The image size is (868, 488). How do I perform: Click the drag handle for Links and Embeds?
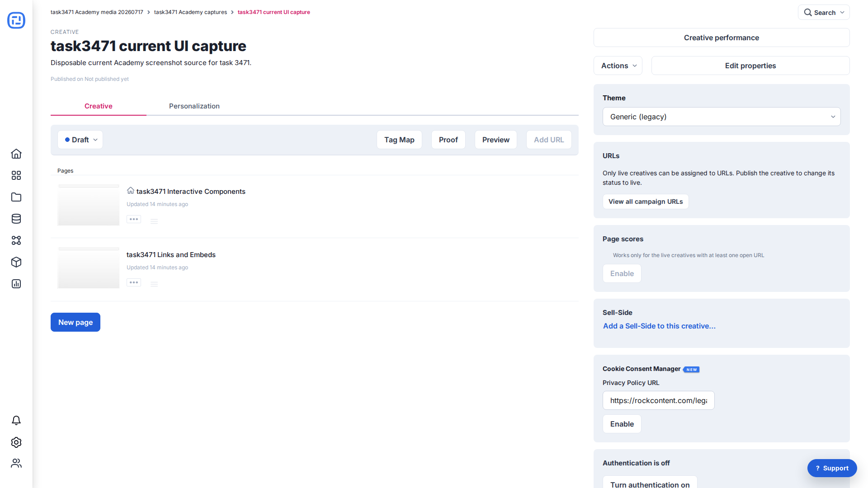coord(154,284)
